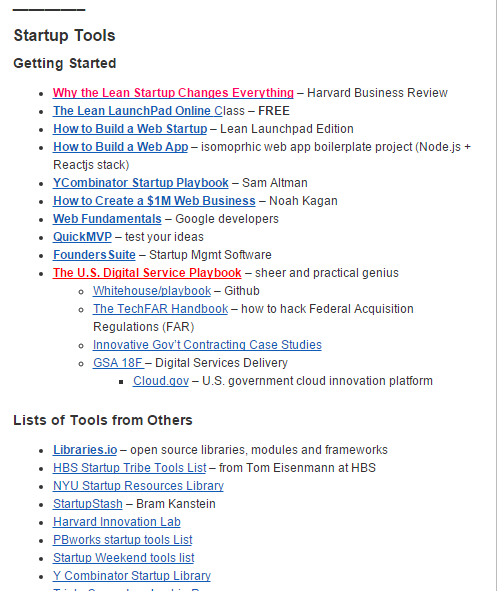Screen dimensions: 502x591
Task: Visit the Cloud.gov link
Action: click(x=161, y=381)
